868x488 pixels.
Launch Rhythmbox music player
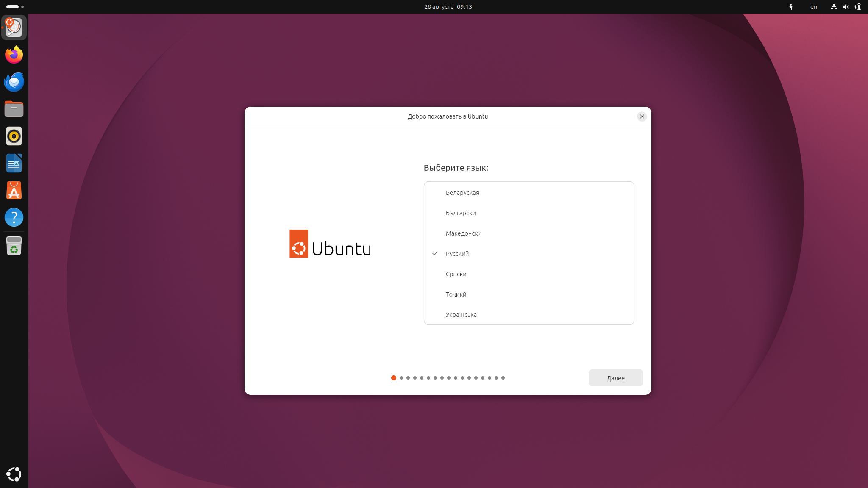pos(14,136)
